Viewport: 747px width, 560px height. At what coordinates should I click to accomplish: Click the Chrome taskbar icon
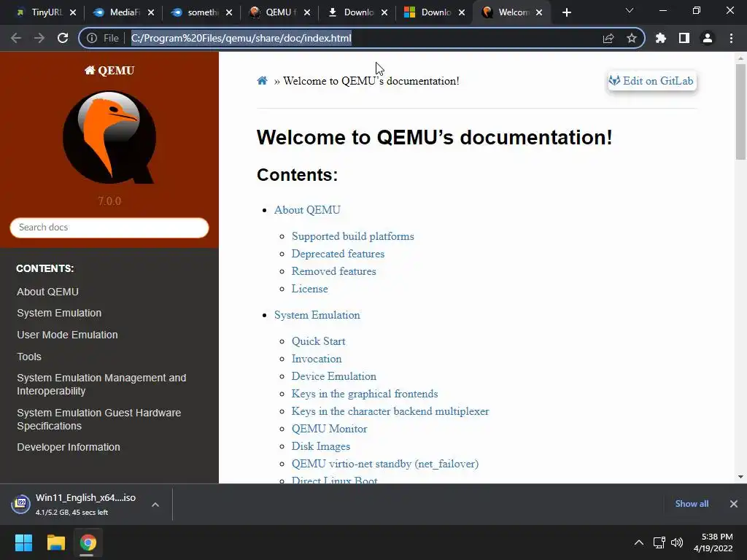pyautogui.click(x=88, y=542)
